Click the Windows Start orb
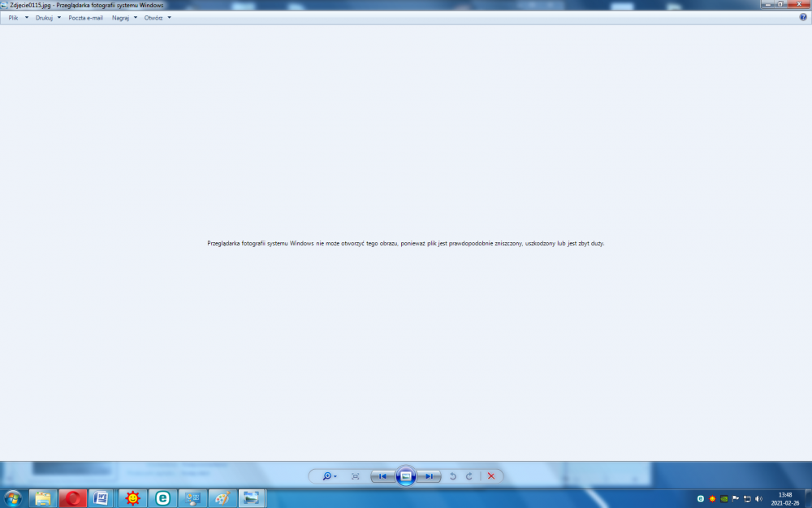 pyautogui.click(x=13, y=498)
